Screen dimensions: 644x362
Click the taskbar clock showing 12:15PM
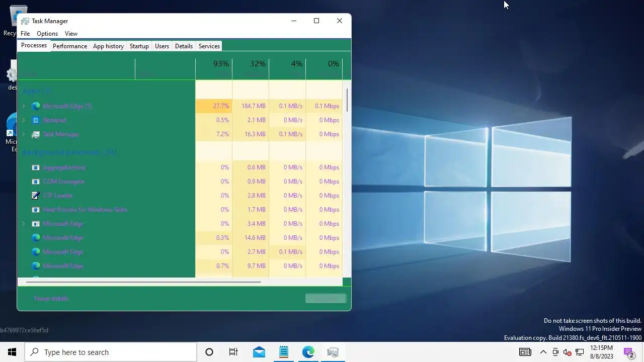coord(602,352)
